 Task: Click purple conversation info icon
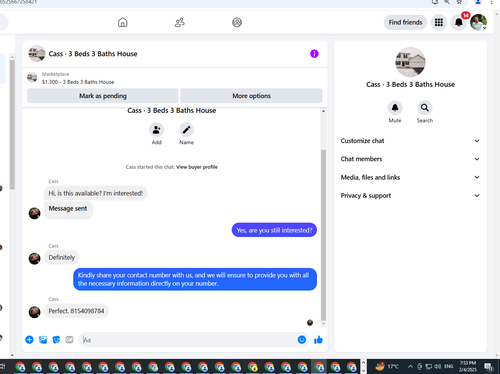[314, 54]
